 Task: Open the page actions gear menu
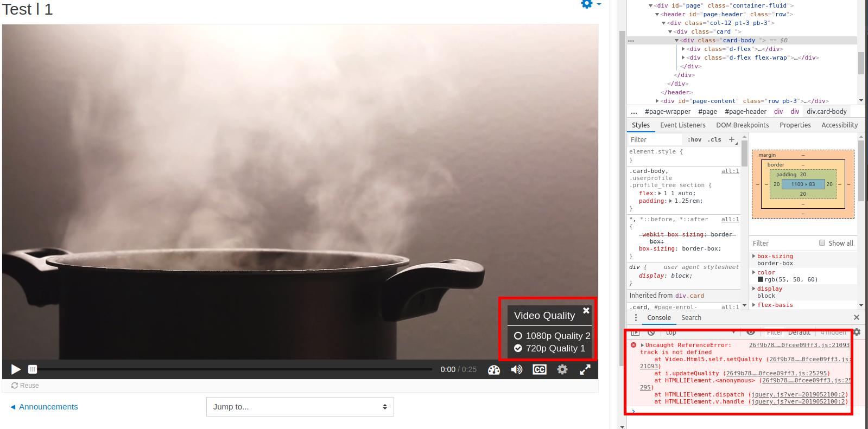(x=591, y=4)
